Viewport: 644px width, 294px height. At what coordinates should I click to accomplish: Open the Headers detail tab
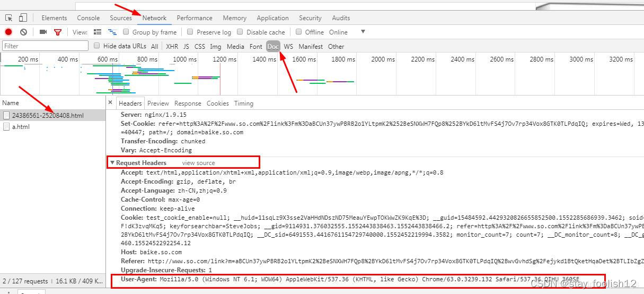130,103
